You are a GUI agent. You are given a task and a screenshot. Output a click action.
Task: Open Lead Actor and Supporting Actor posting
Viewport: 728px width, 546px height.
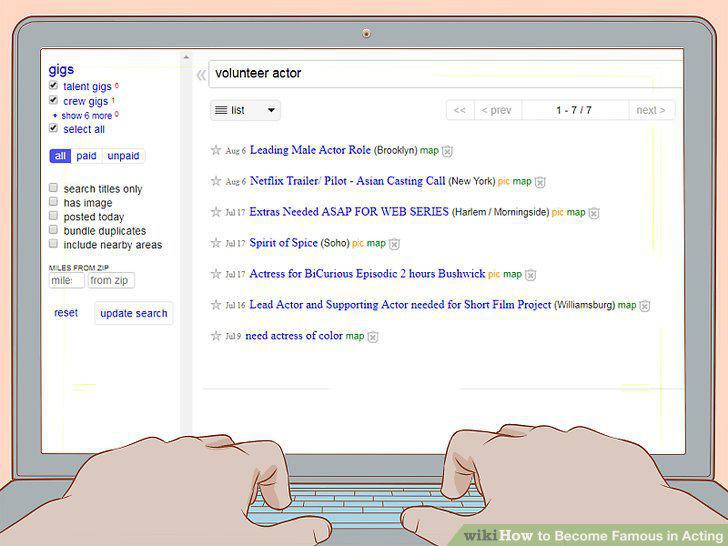point(400,305)
